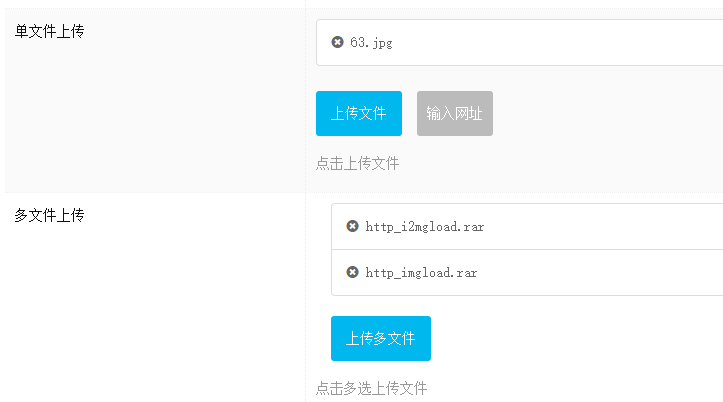Viewport: 723px width, 402px height.
Task: Select the http_imgload.rar file name
Action: tap(421, 272)
